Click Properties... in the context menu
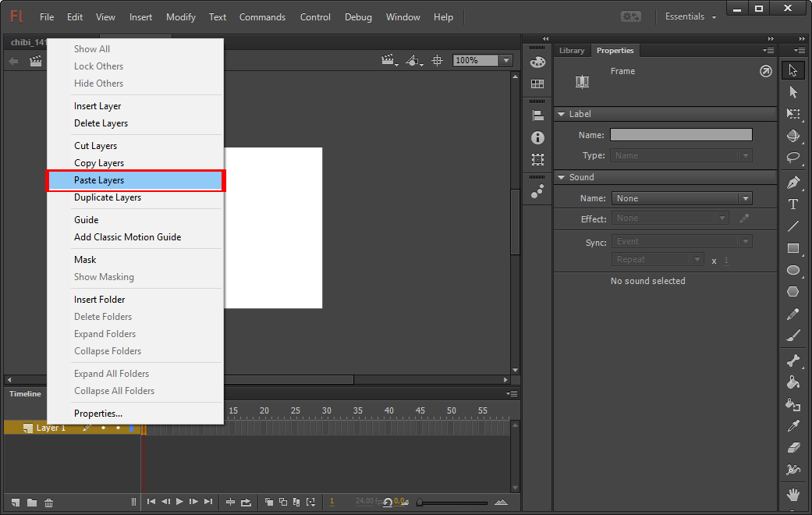The image size is (812, 515). [98, 414]
